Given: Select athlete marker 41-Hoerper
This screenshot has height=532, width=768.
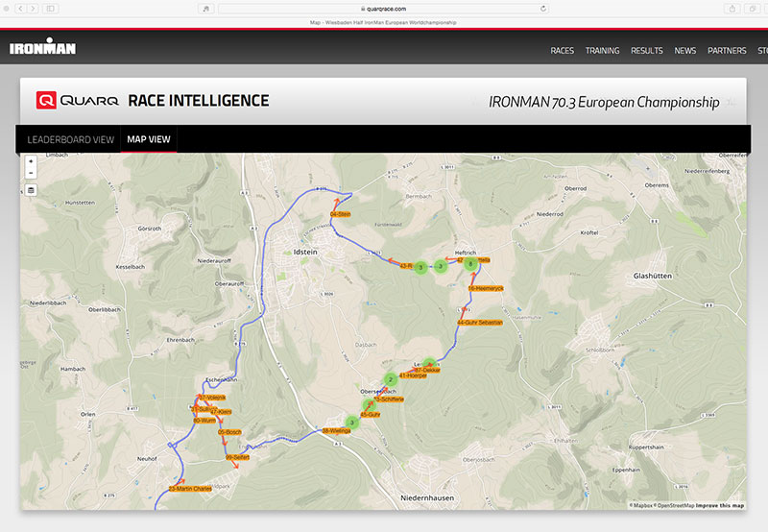Looking at the screenshot, I should coord(413,375).
